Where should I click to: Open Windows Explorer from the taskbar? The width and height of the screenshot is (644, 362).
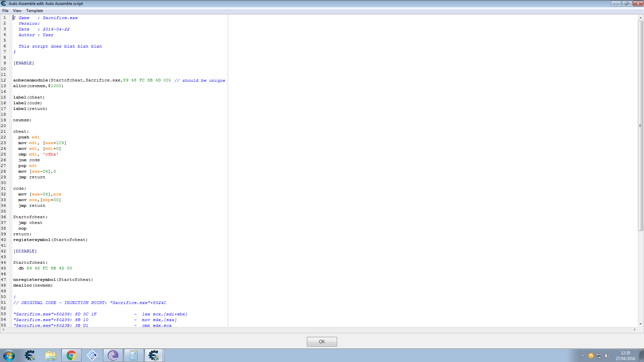pyautogui.click(x=50, y=355)
